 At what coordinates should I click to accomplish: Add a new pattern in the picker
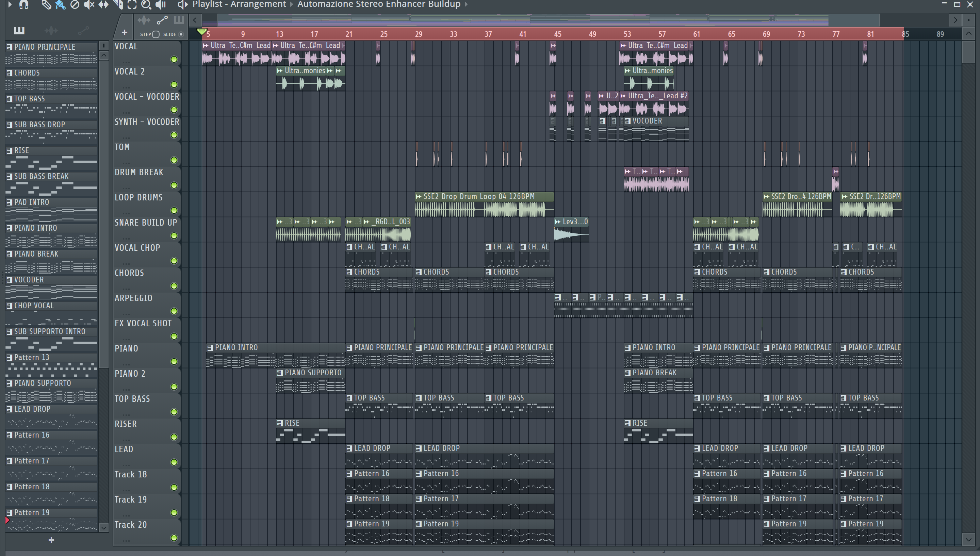51,540
